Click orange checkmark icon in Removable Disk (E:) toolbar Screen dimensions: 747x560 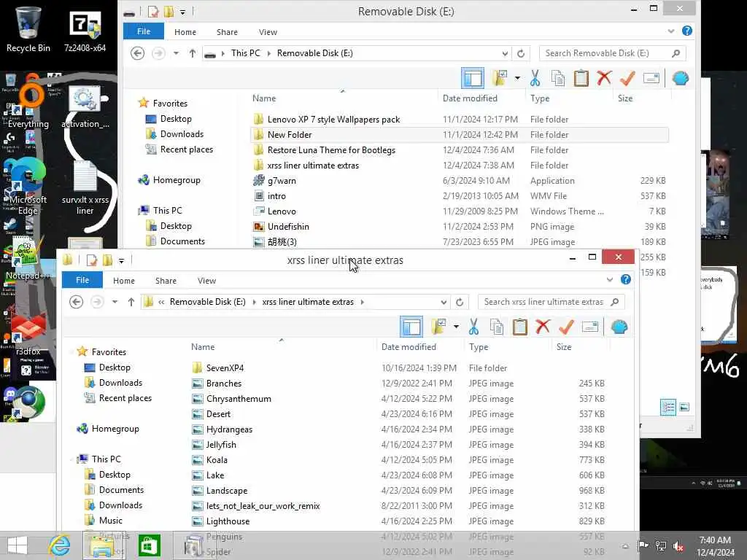point(627,77)
